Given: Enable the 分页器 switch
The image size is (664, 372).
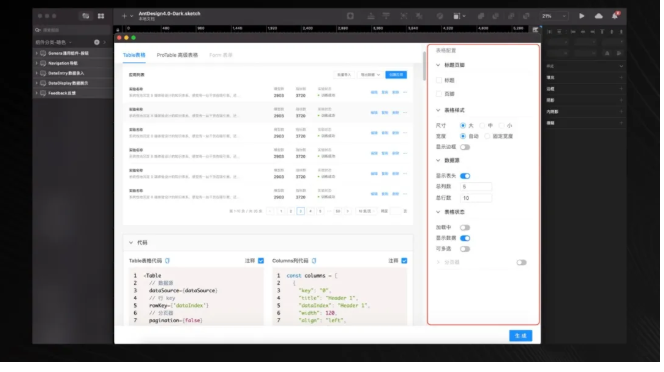Looking at the screenshot, I should click(521, 263).
